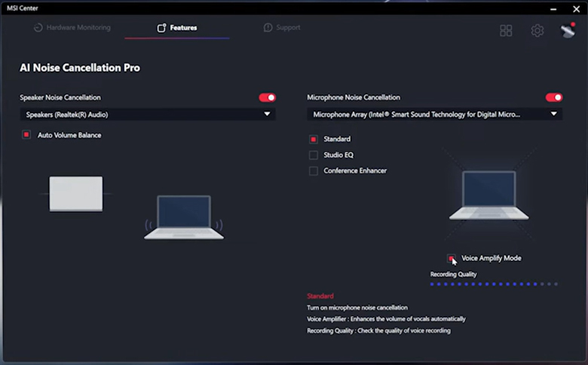This screenshot has width=588, height=365.
Task: Click the Support chat bubble icon
Action: point(268,28)
